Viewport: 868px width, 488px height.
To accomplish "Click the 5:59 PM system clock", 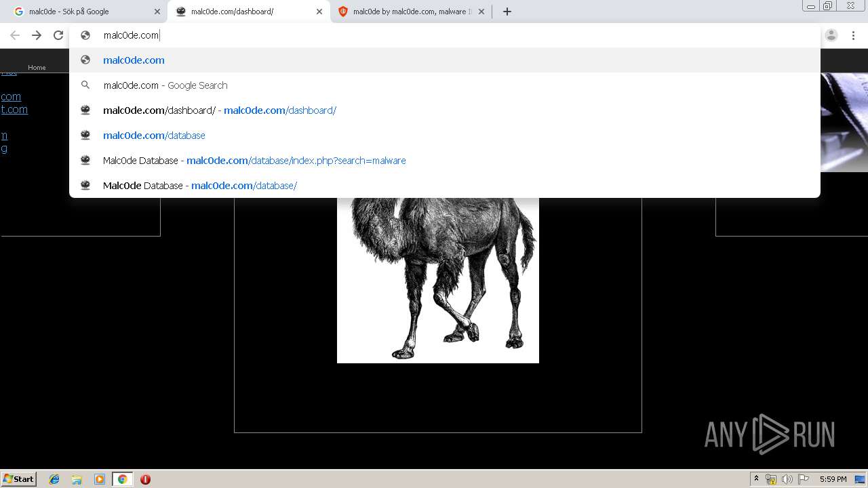I will tap(833, 479).
